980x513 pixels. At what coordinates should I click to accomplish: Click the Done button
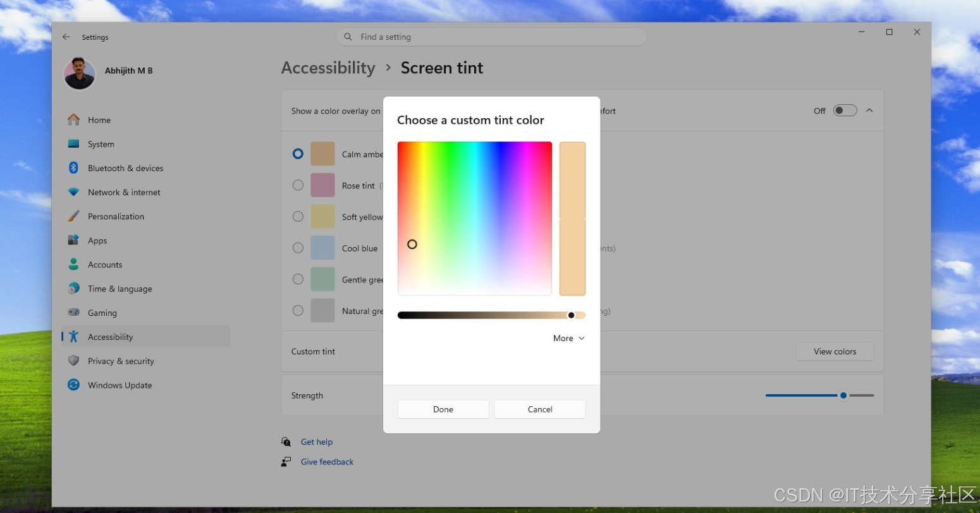coord(443,409)
